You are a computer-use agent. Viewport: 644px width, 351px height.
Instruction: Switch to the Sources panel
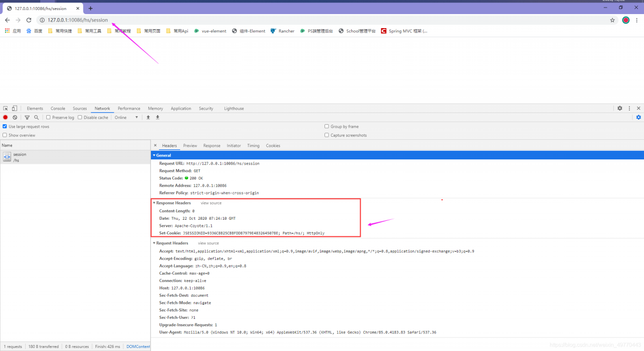pos(79,109)
